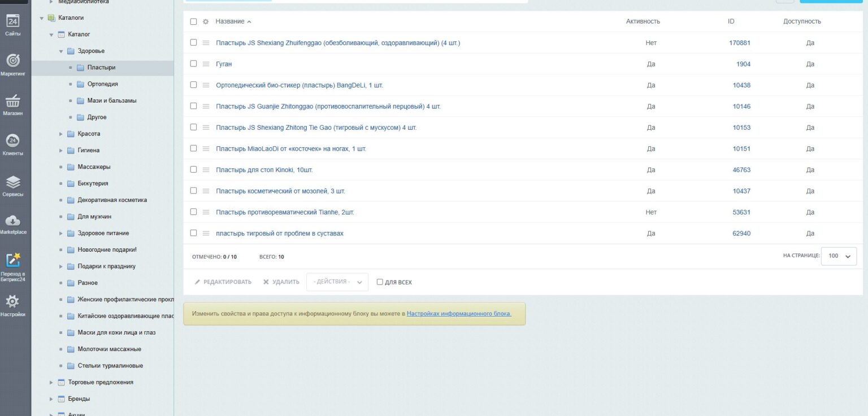Open the Сервисы stack icon
Image resolution: width=868 pixels, height=416 pixels.
(x=12, y=182)
